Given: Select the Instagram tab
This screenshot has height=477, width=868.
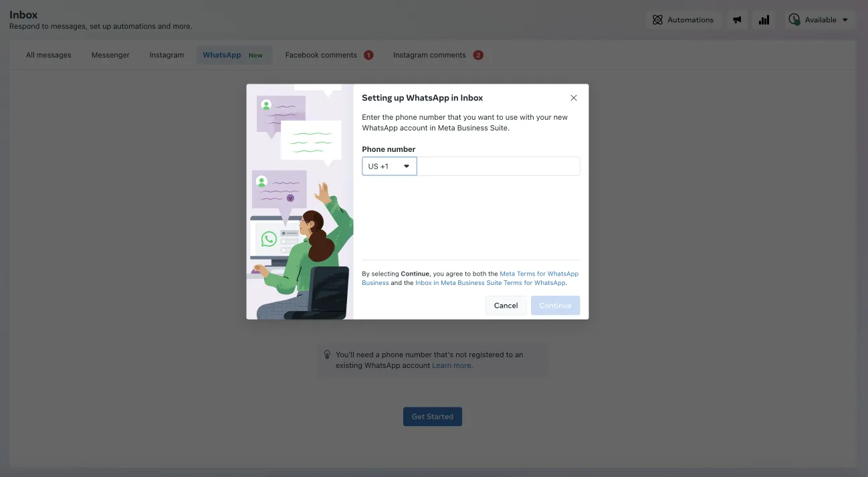Looking at the screenshot, I should point(166,55).
